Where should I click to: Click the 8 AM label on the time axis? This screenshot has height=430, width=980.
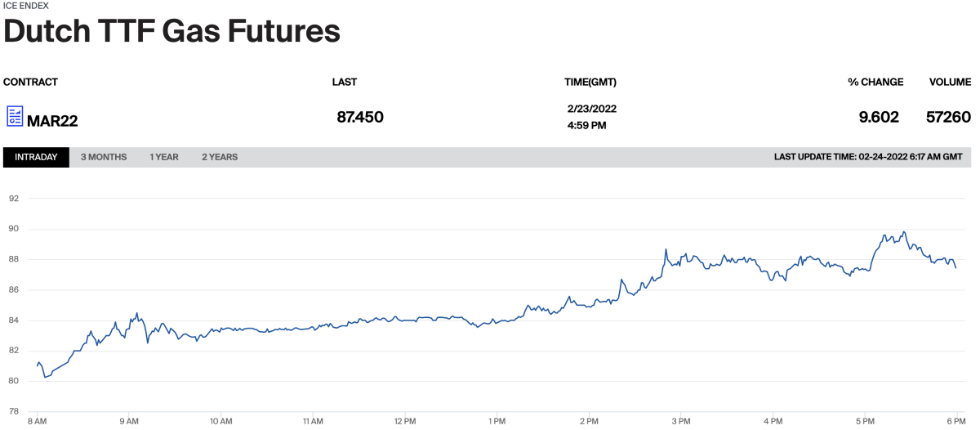[x=38, y=421]
